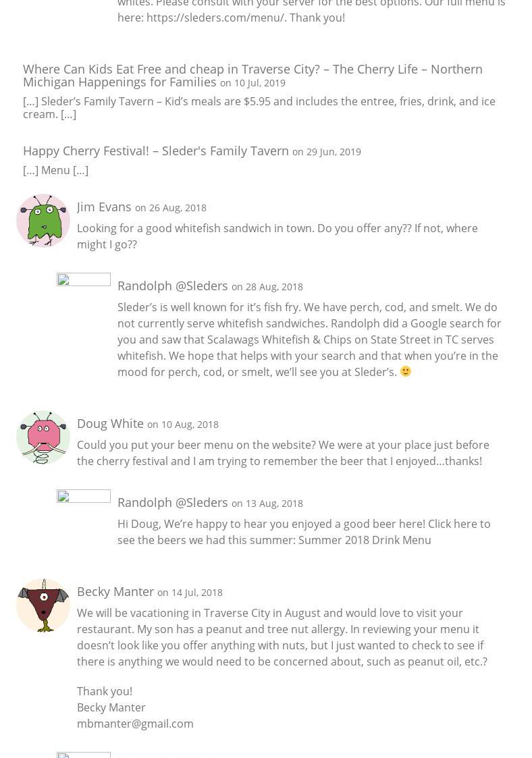Image resolution: width=532 pixels, height=758 pixels.
Task: Open the 'Where Can Kids Eat Free' pingback title
Action: click(252, 75)
